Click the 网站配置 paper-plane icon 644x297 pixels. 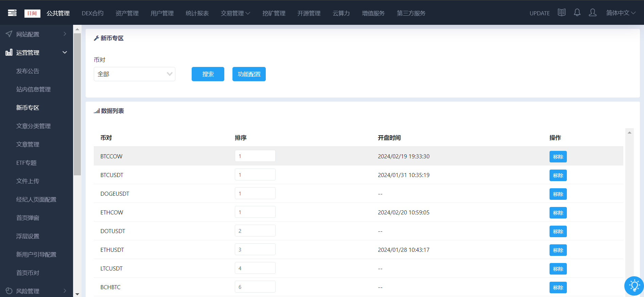[x=9, y=34]
